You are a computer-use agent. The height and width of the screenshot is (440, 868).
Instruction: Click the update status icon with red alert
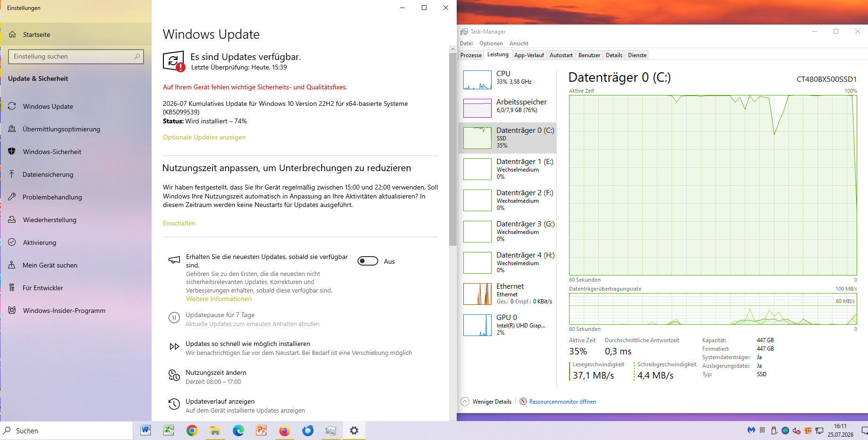[174, 61]
